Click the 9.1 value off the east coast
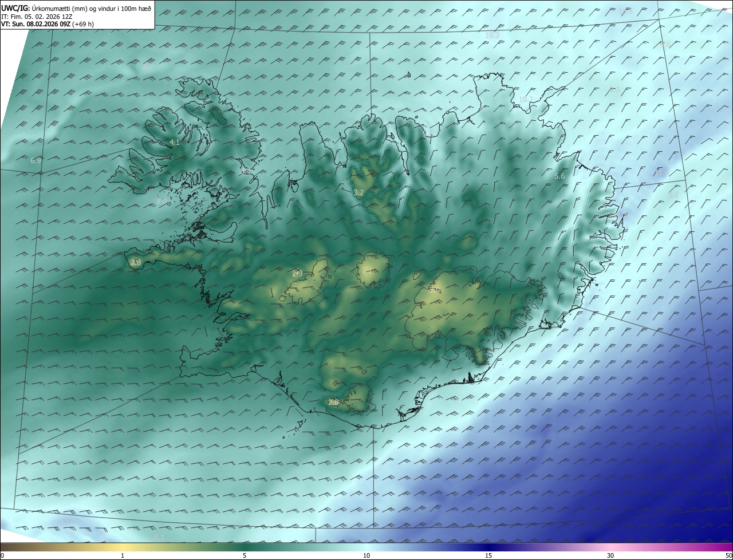Viewport: 733px width, 560px height. [x=673, y=195]
